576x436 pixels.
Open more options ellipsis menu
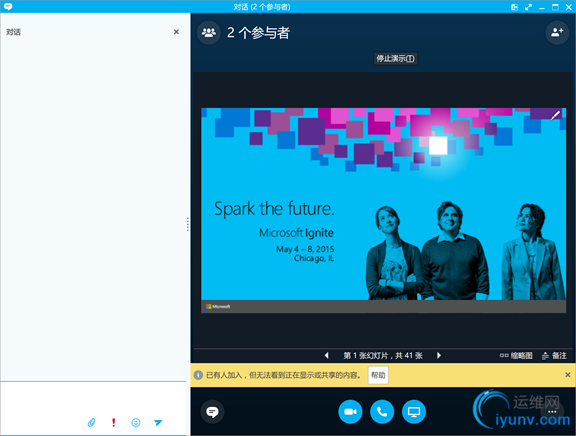coord(552,412)
